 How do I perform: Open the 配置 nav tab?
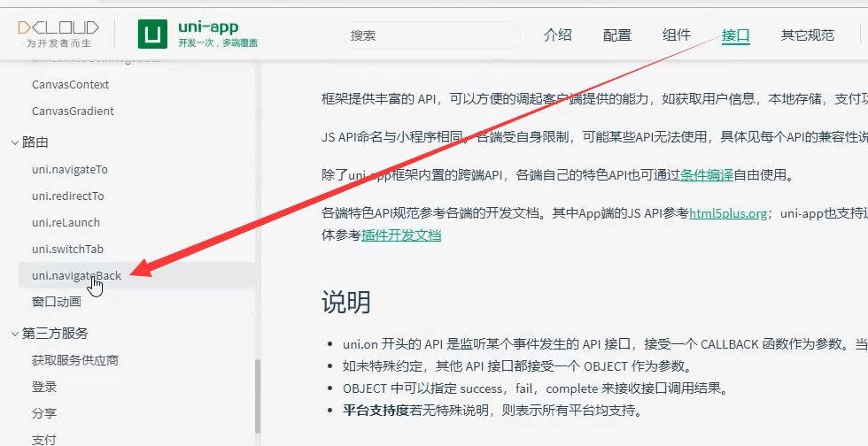pos(616,35)
